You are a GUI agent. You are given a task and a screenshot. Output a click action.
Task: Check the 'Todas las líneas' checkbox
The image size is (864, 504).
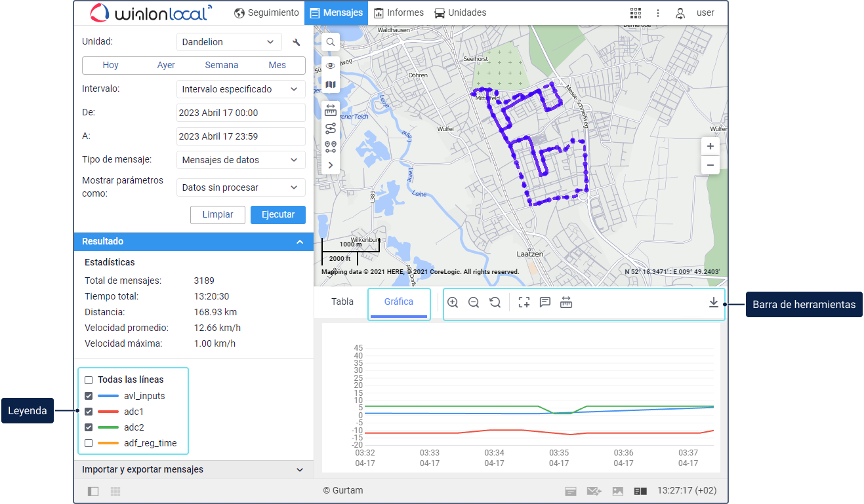(89, 380)
